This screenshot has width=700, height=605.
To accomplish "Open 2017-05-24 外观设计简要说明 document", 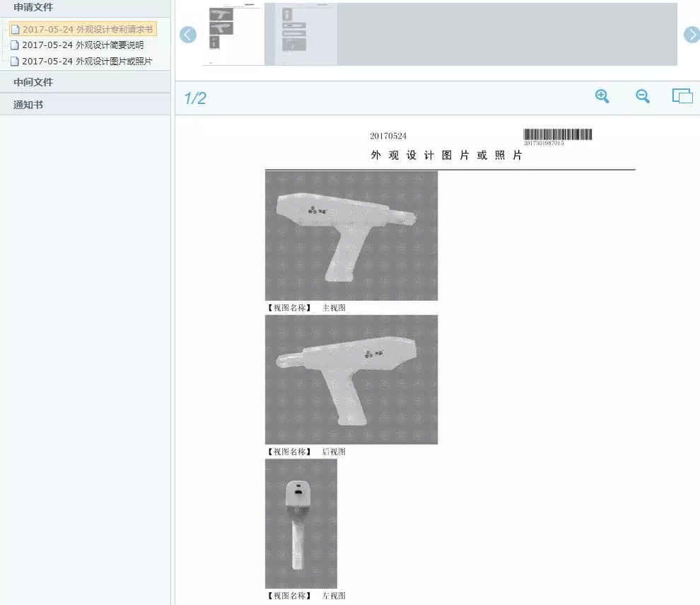I will click(83, 45).
